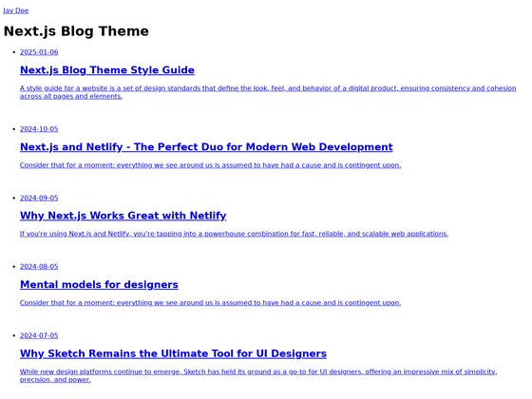Click the bullet beside 2024-09-05
This screenshot has width=532, height=399.
pyautogui.click(x=14, y=199)
